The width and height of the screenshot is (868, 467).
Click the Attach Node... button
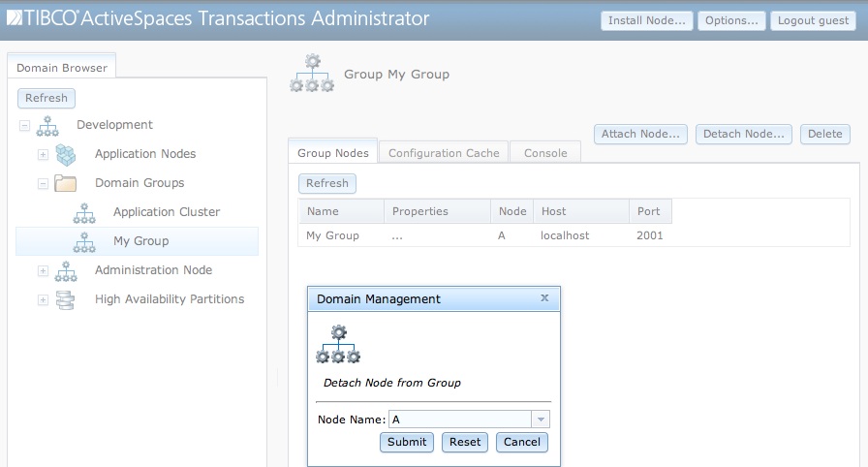pos(640,134)
